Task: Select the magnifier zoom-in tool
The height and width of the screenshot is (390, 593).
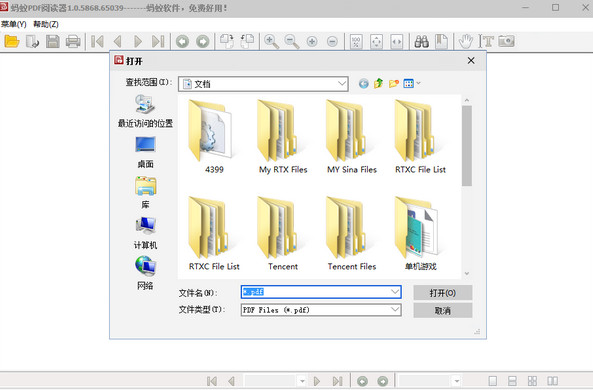Action: click(x=272, y=41)
